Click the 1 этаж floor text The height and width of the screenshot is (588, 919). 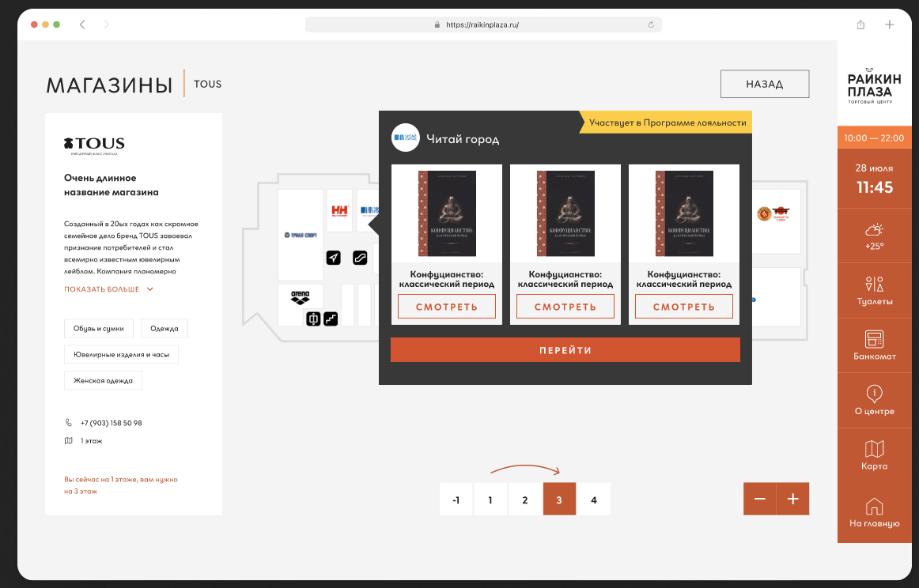pyautogui.click(x=92, y=440)
